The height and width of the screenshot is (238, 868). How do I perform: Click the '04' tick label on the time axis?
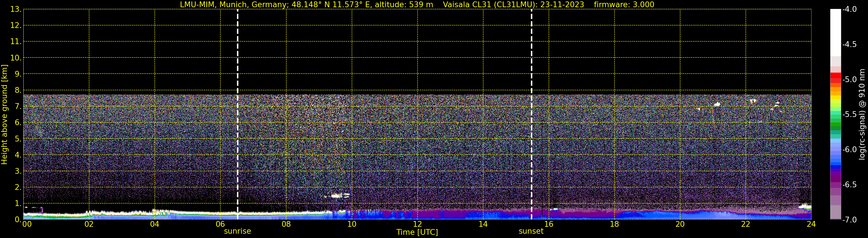click(x=155, y=224)
